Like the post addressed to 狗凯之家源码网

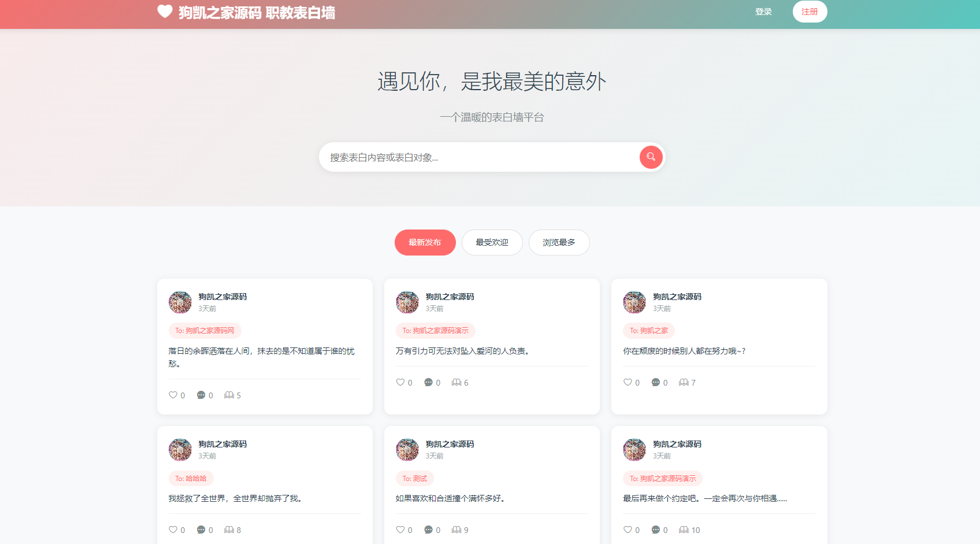pyautogui.click(x=173, y=395)
